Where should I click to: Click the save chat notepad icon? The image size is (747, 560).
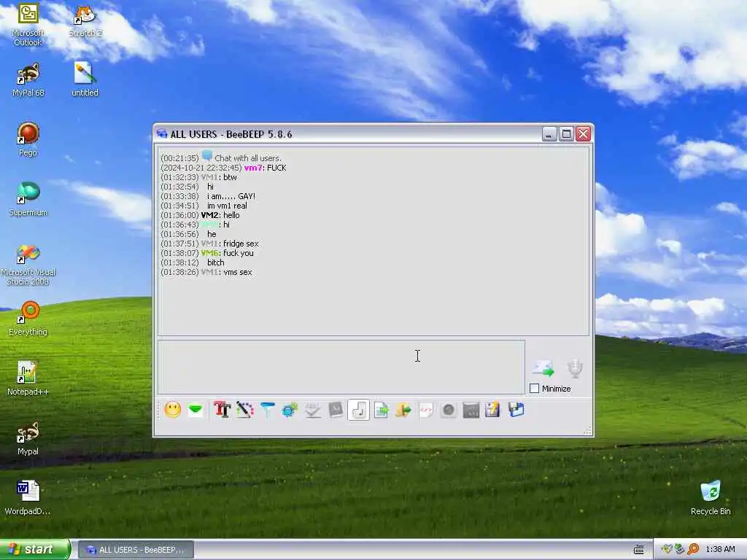[x=492, y=410]
